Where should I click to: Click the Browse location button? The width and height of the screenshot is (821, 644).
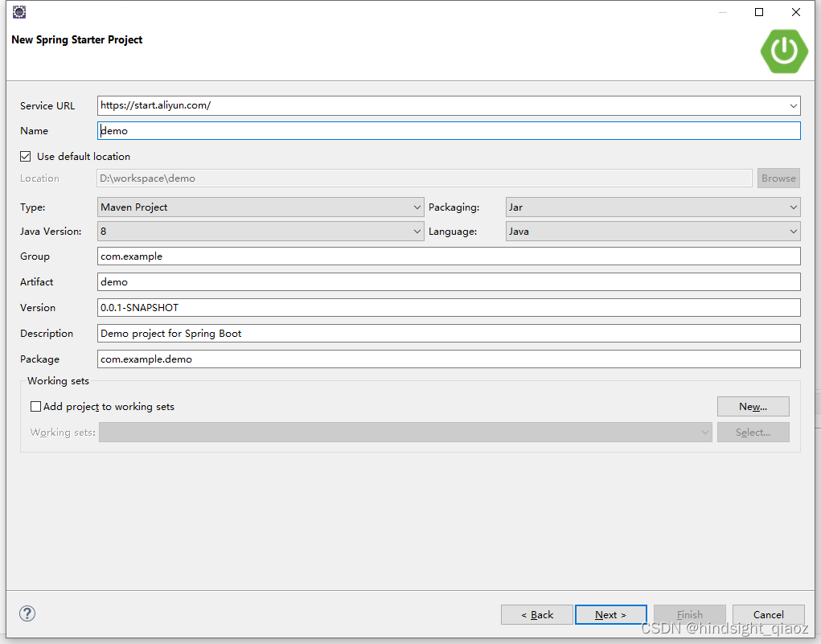point(778,178)
